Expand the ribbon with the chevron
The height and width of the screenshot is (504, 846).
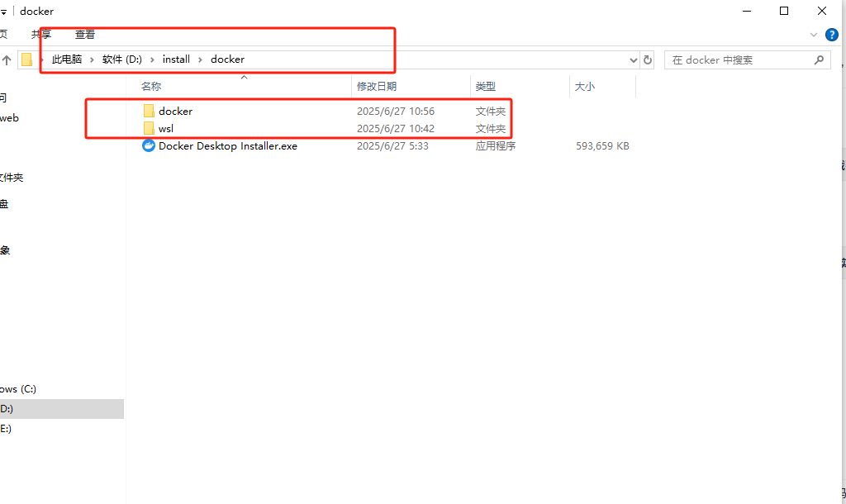(x=814, y=35)
